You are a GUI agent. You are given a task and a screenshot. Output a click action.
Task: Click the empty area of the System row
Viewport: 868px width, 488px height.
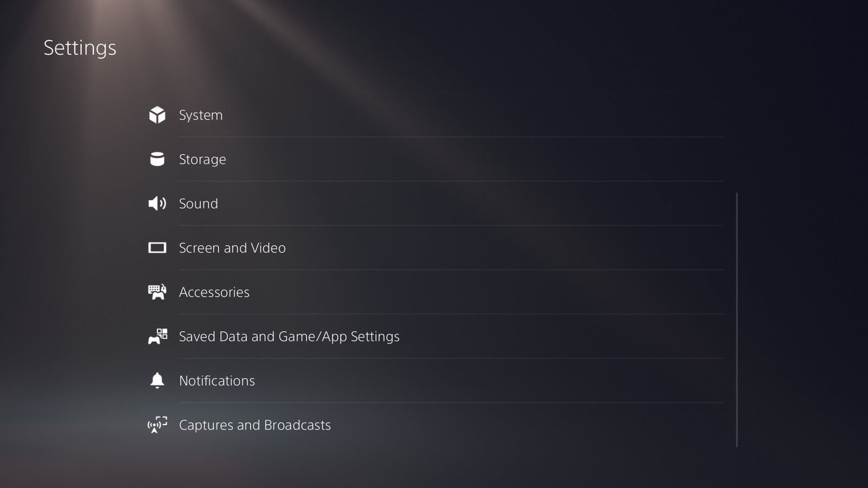point(472,115)
